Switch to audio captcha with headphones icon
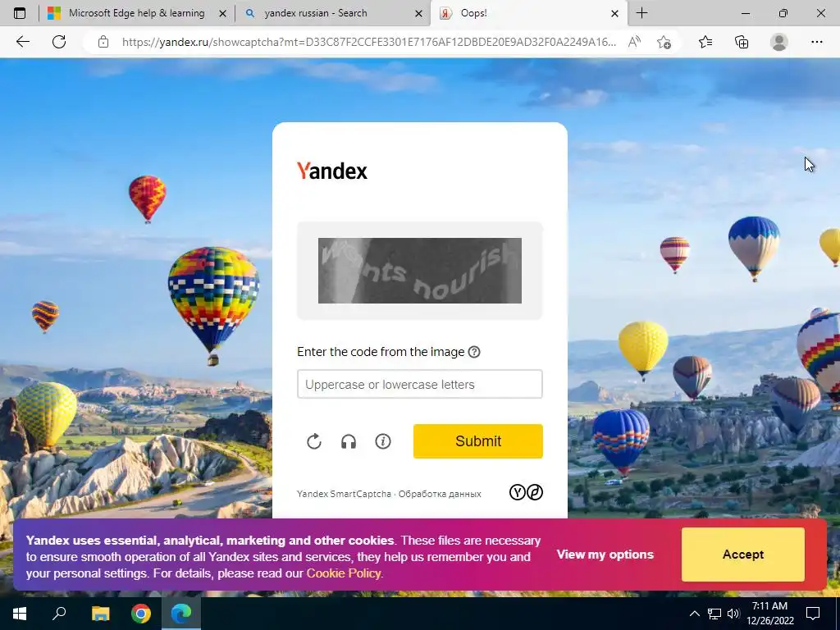This screenshot has height=630, width=840. [x=349, y=441]
